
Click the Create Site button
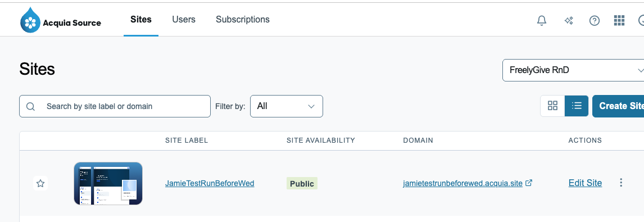click(618, 106)
